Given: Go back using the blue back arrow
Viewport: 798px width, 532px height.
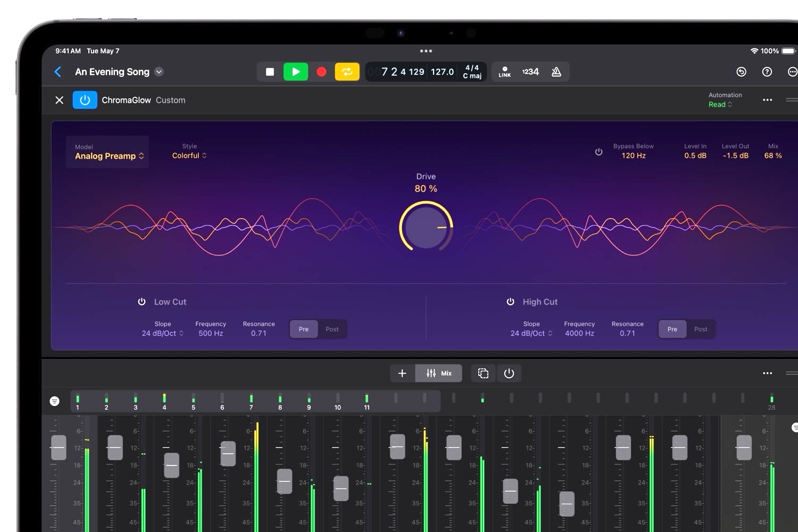Looking at the screenshot, I should click(58, 72).
